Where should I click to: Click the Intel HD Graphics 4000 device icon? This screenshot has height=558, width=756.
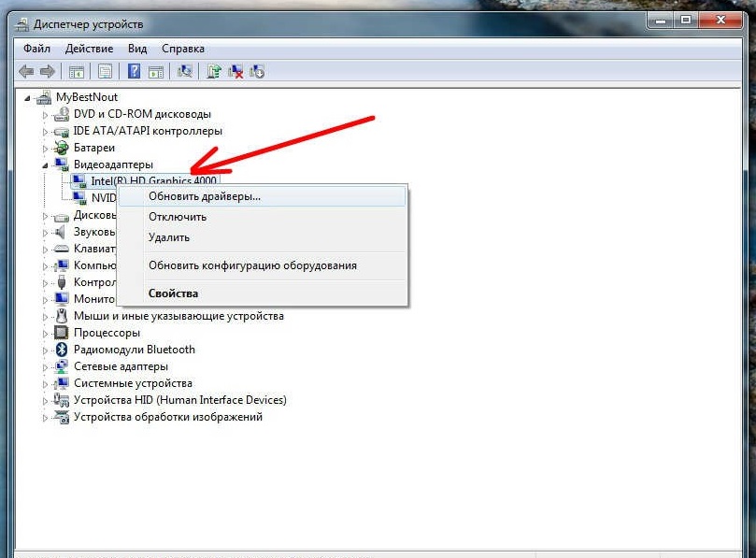(79, 180)
